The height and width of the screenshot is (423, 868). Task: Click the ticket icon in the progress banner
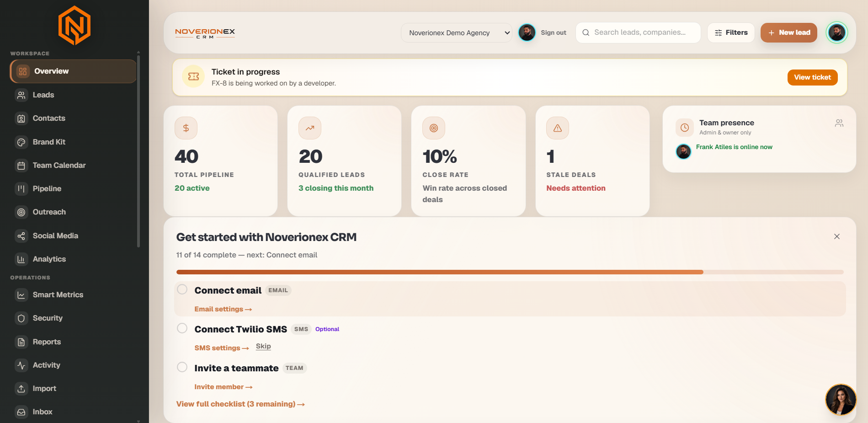click(193, 76)
